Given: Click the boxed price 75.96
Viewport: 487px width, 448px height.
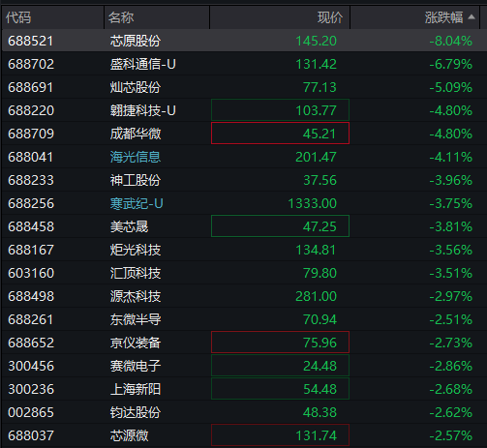Looking at the screenshot, I should pos(280,342).
